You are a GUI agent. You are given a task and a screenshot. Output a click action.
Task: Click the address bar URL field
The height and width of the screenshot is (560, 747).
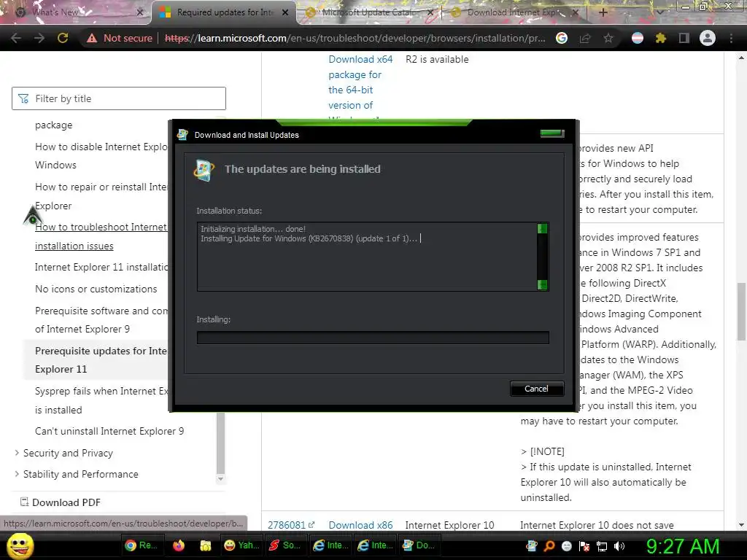(355, 38)
